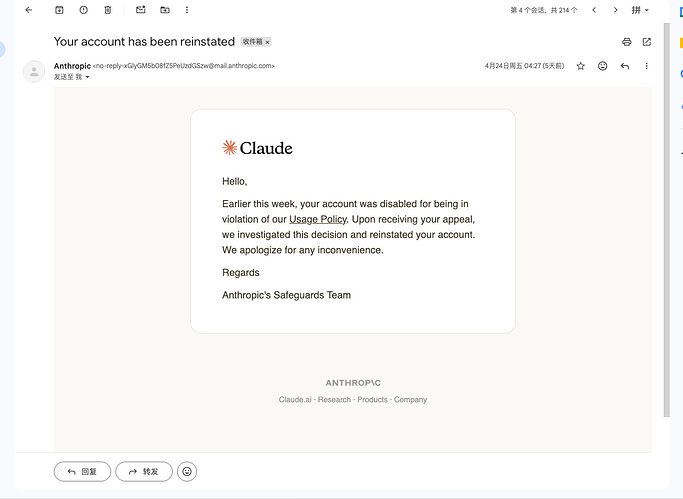Go to the older conversation arrow

(x=615, y=10)
